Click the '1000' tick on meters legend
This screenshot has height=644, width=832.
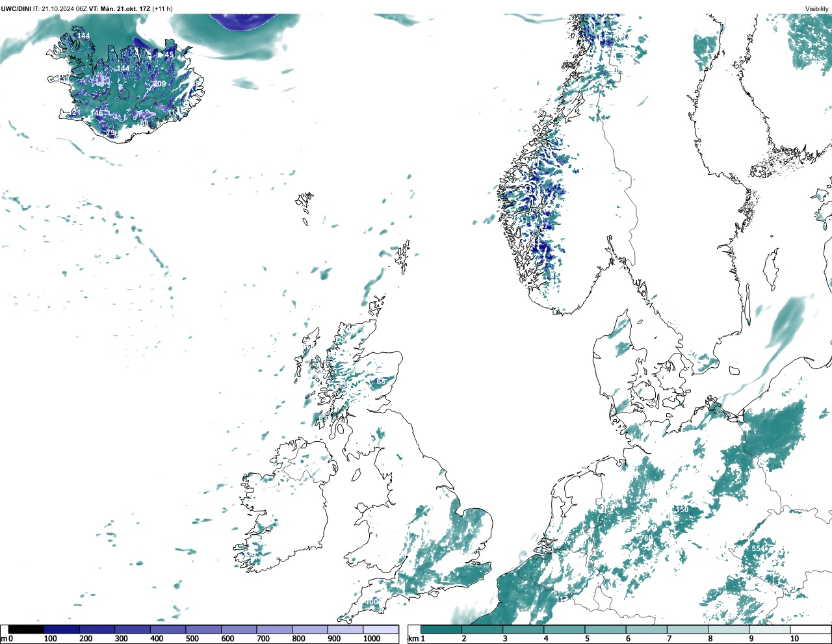(x=372, y=639)
